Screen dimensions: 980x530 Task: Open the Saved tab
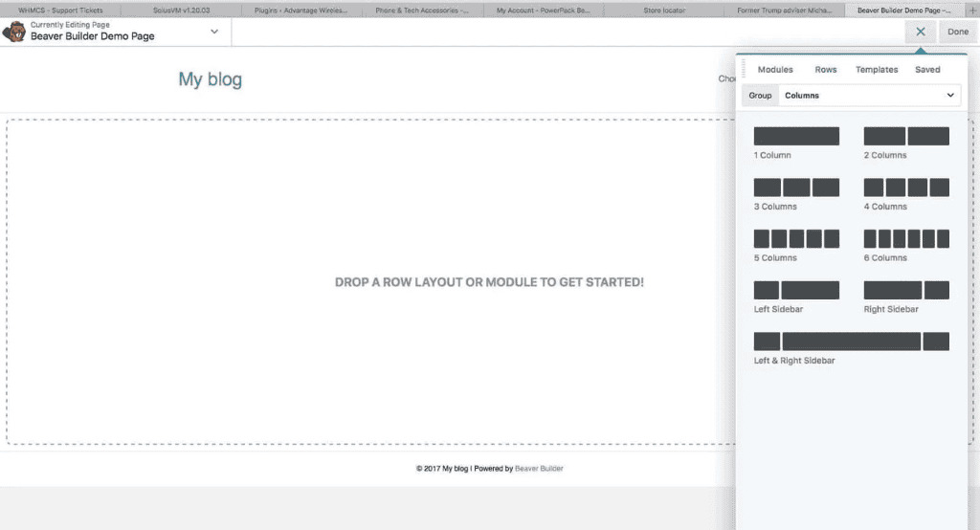[927, 70]
